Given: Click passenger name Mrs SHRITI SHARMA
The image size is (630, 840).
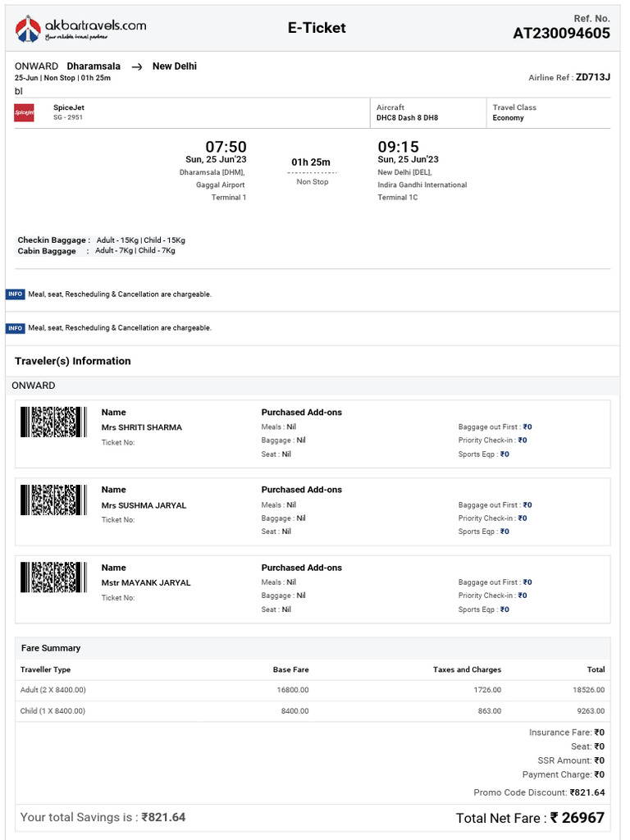Looking at the screenshot, I should (141, 427).
